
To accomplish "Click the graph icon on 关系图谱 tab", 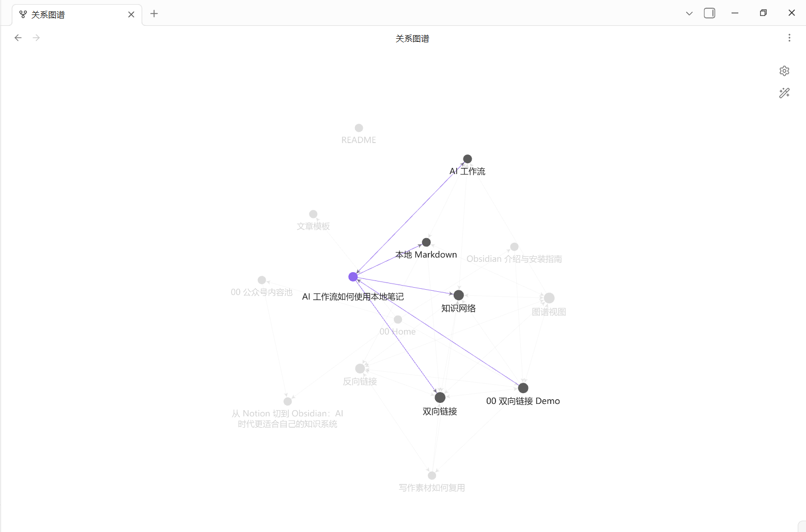I will coord(23,14).
